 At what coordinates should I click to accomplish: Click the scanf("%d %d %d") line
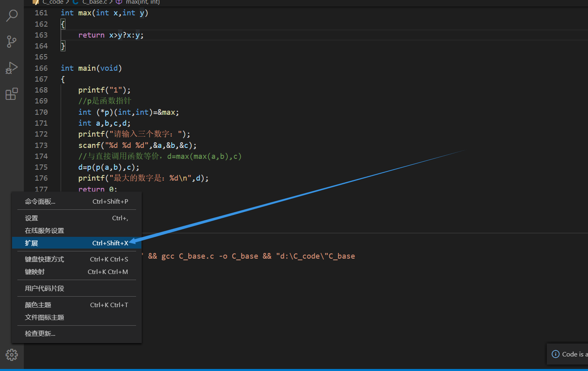pos(137,145)
